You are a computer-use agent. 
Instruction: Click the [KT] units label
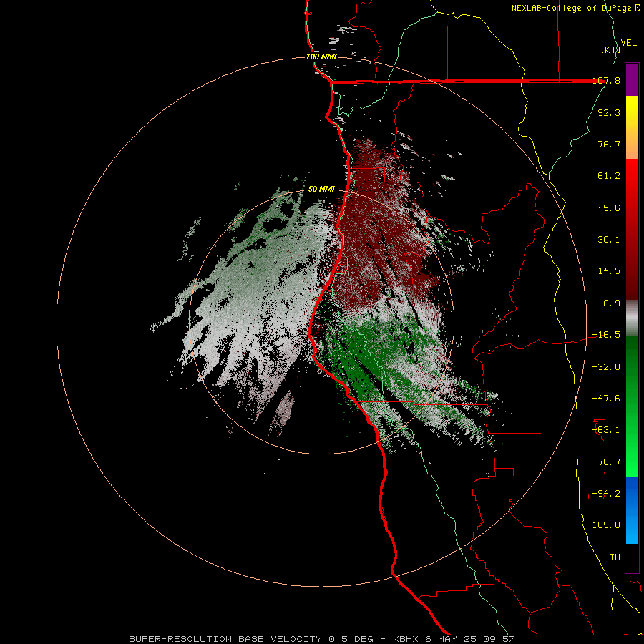point(610,49)
